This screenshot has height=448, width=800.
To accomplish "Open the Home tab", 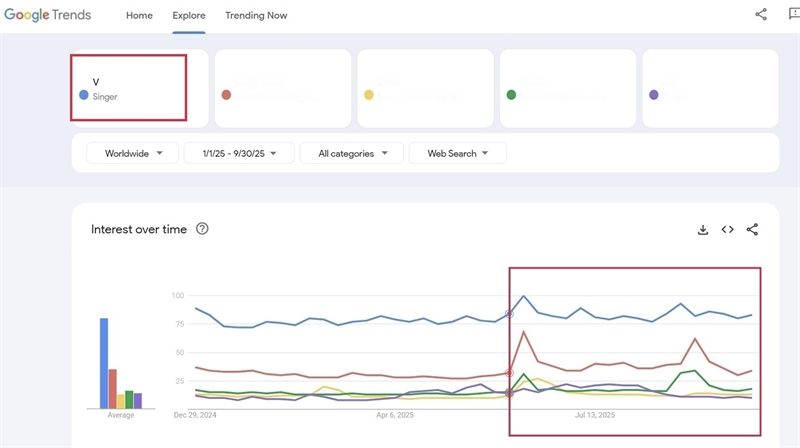I will 139,16.
